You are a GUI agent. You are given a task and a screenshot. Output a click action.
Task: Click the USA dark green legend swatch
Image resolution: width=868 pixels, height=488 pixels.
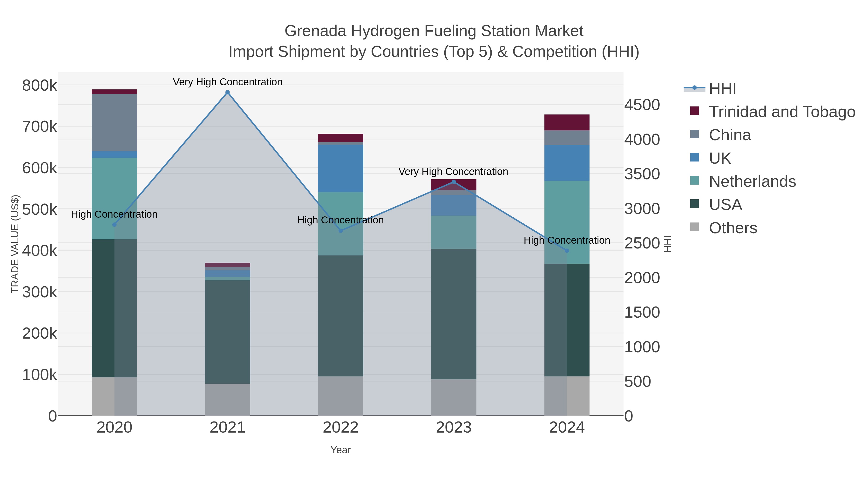click(694, 204)
